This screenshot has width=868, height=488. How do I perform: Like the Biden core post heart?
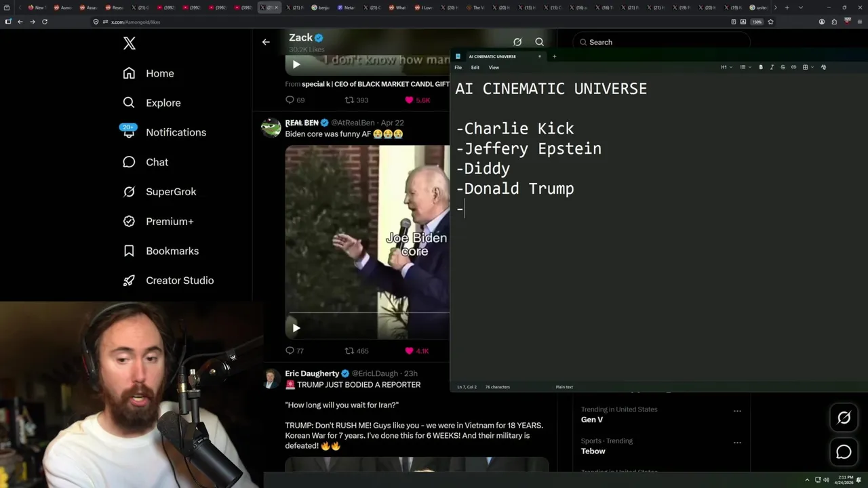(x=409, y=350)
